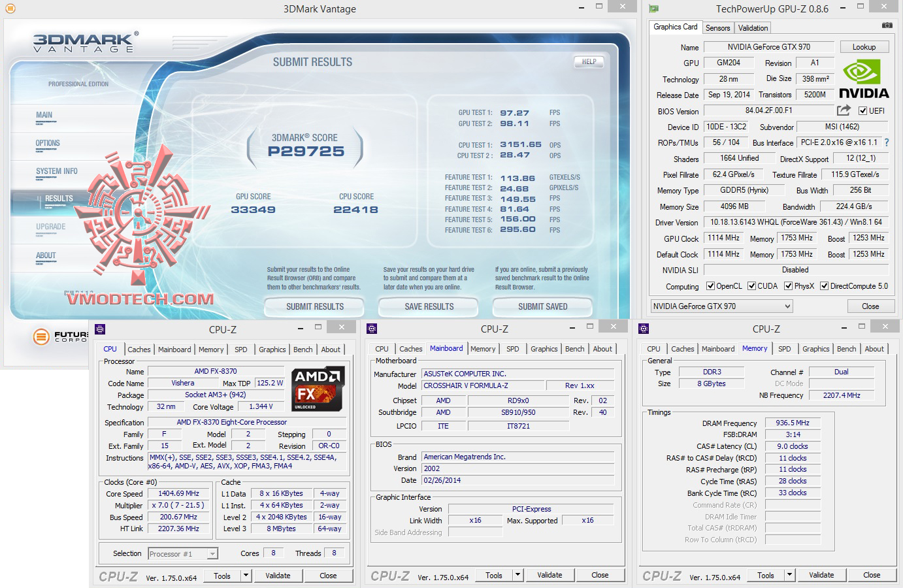Screen dimensions: 903x588
Task: Click the GPU-Z title bar app icon
Action: (653, 9)
